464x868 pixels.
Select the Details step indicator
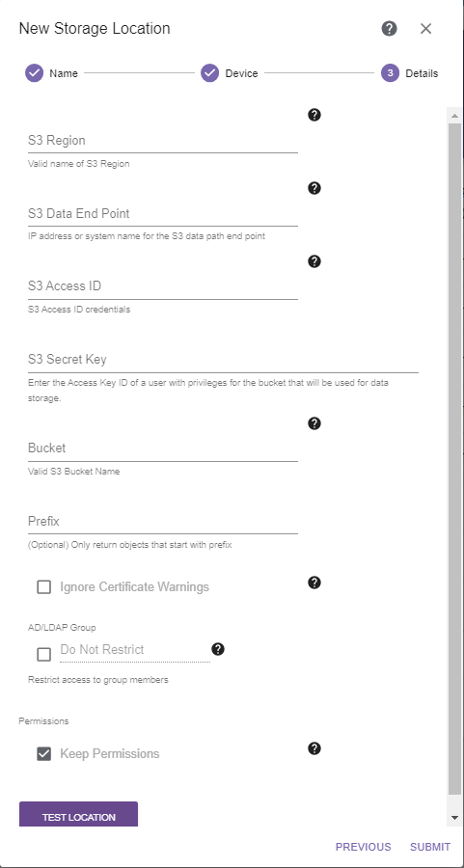pyautogui.click(x=410, y=73)
